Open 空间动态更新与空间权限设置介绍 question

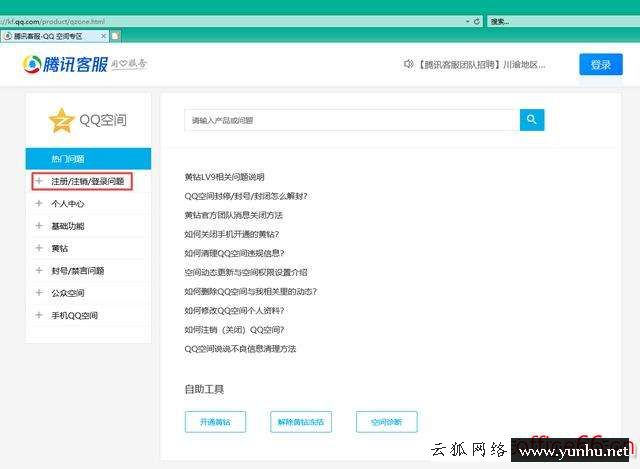(246, 272)
